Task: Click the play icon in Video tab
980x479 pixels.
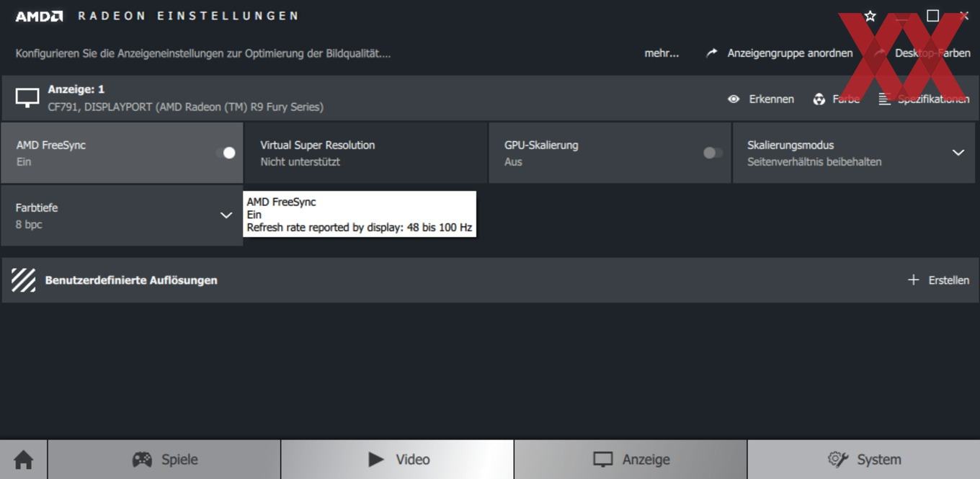Action: pyautogui.click(x=376, y=460)
